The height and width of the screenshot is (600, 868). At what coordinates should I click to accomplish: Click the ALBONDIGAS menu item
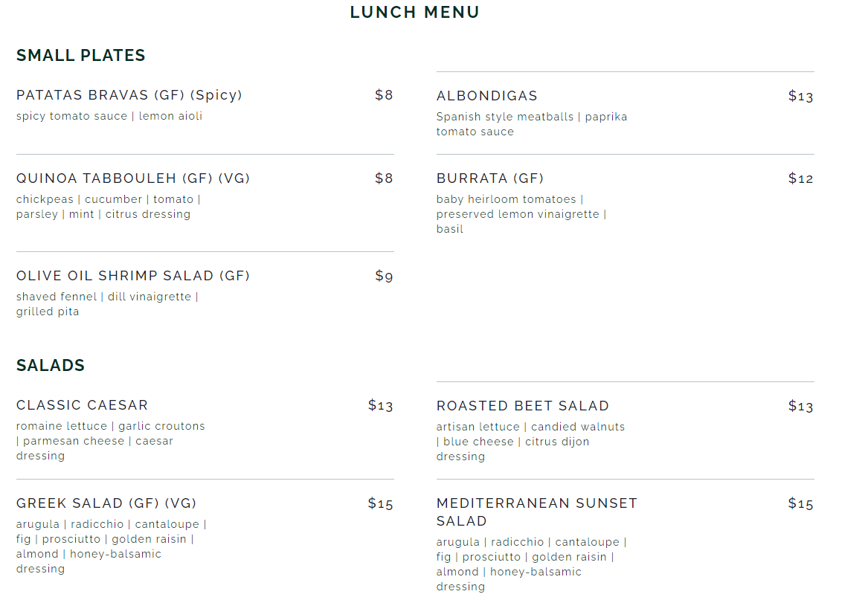(487, 96)
